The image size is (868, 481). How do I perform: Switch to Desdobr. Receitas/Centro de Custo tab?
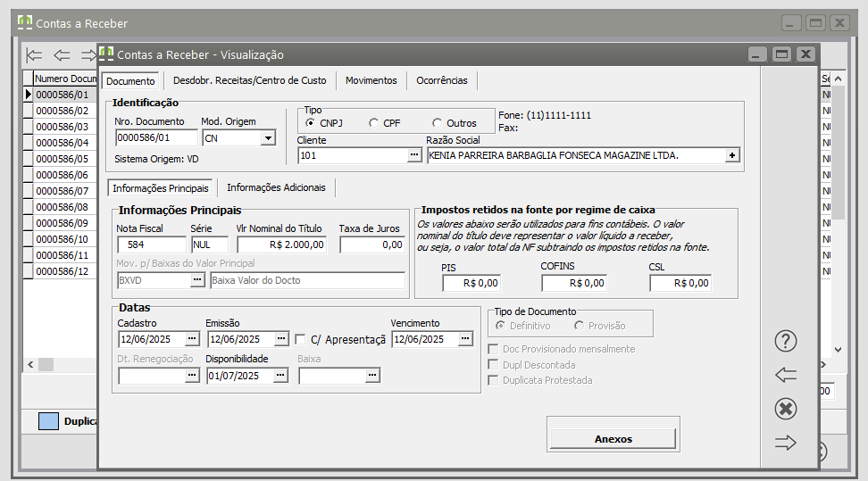pos(250,80)
